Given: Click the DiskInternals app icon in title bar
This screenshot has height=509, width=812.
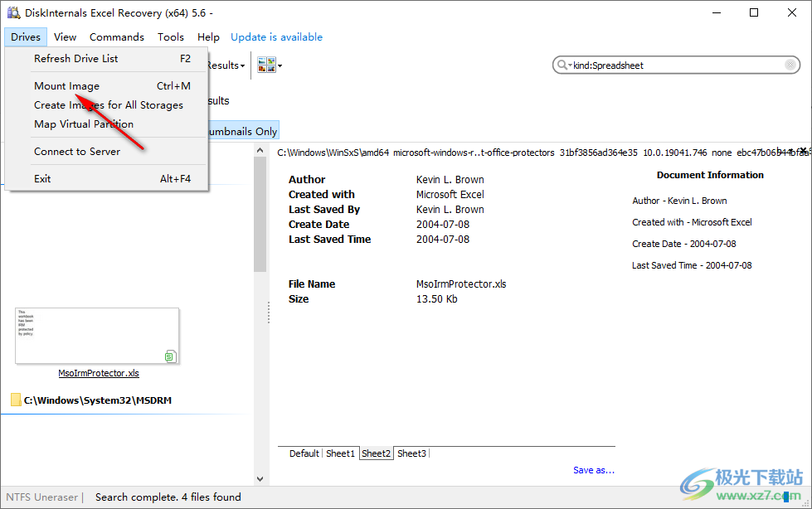Looking at the screenshot, I should [x=13, y=12].
